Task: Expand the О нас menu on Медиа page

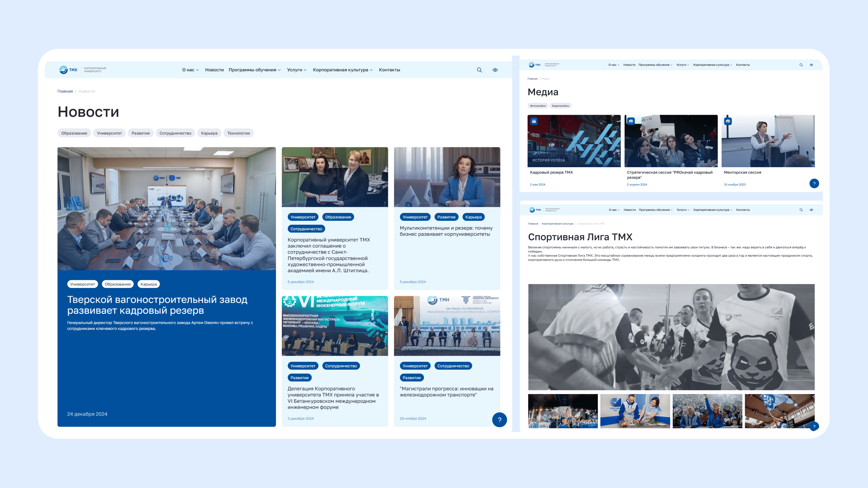Action: point(614,65)
